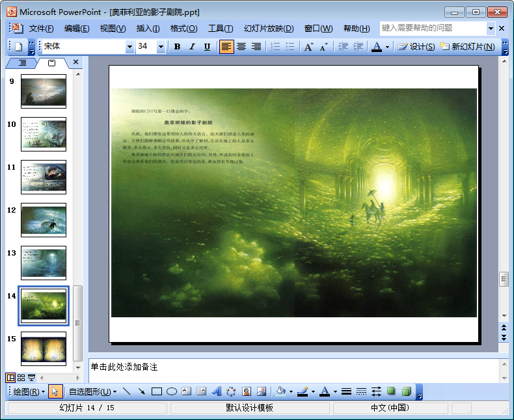Increase indent level icon
The width and height of the screenshot is (514, 420).
pos(358,47)
